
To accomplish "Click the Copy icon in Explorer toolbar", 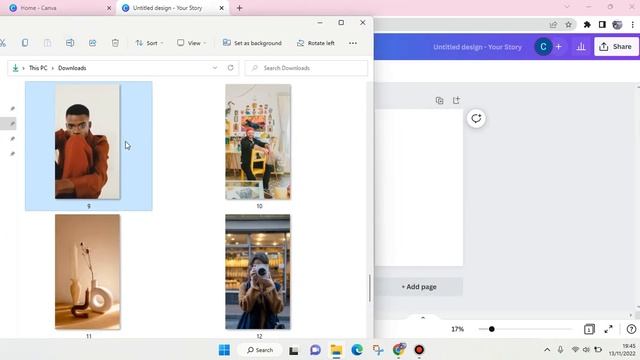I will (x=25, y=43).
